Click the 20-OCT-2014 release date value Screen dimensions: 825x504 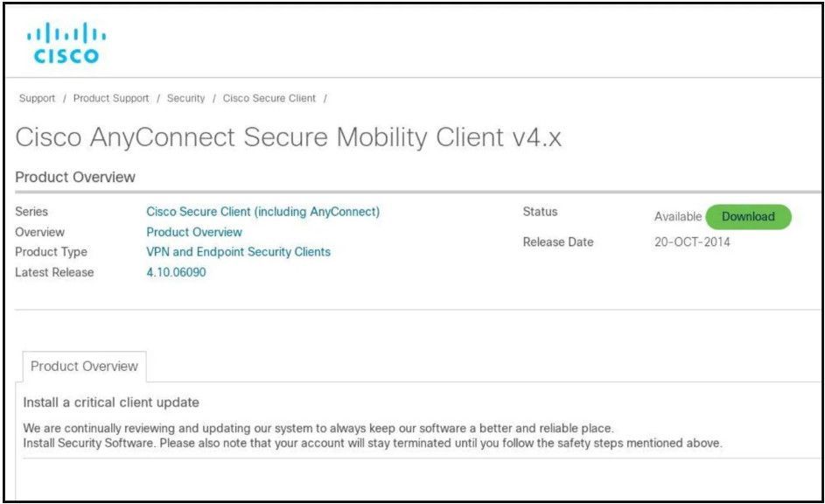tap(692, 242)
